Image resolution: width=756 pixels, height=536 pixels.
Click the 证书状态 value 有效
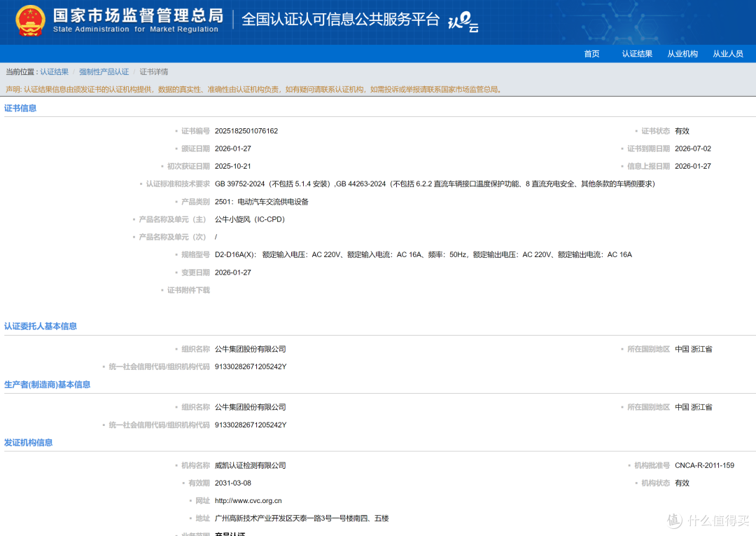682,131
